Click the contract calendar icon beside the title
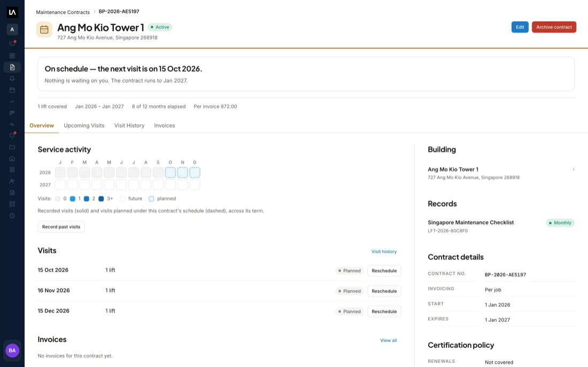Screen dimensions: 588x367 coord(44,29)
